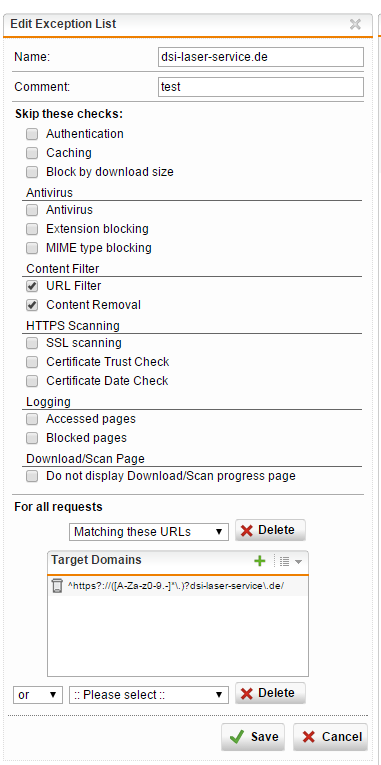Close the Edit Exception List dialog
The height and width of the screenshot is (765, 381).
coord(355,24)
